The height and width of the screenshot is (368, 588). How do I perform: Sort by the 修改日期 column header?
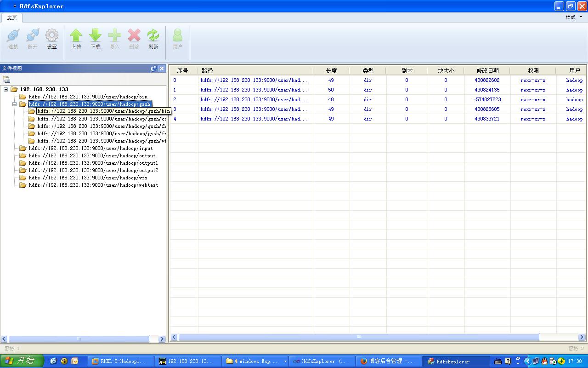(x=487, y=70)
